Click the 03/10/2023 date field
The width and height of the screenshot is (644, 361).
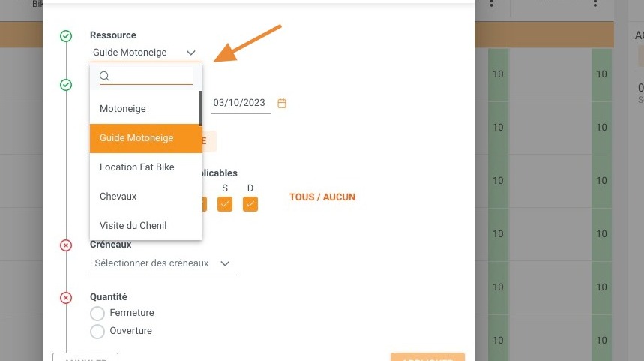[240, 103]
